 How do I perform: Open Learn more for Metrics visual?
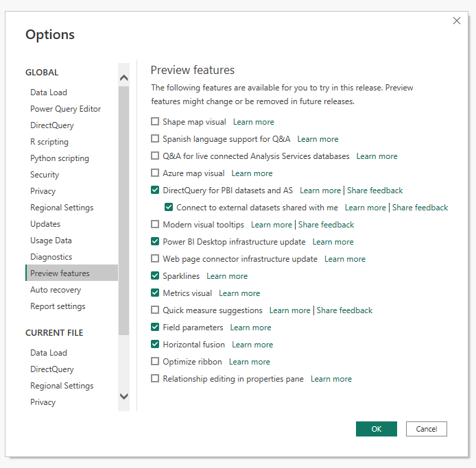coord(239,293)
